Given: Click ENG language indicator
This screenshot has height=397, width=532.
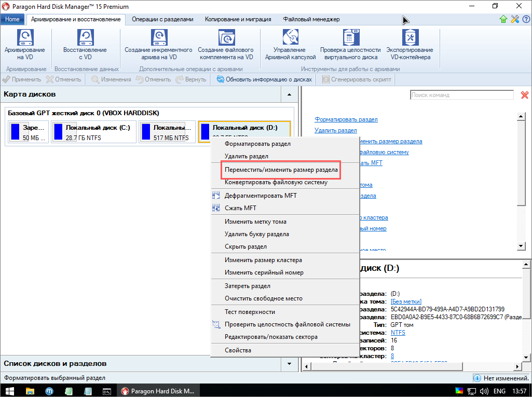Looking at the screenshot, I should coord(499,391).
